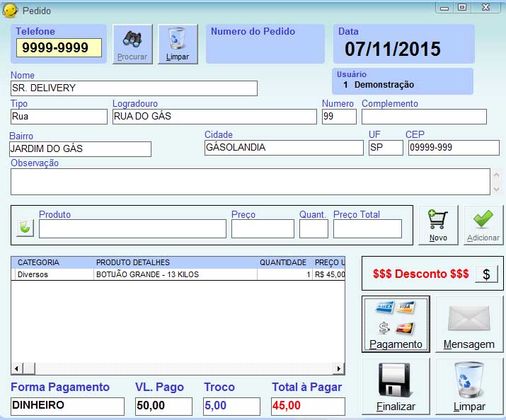Click the Adicionar green checkmark button
506x420 pixels.
(x=483, y=226)
